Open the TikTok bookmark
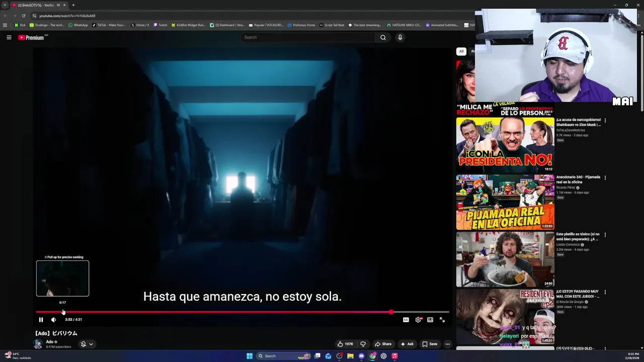 [109, 25]
